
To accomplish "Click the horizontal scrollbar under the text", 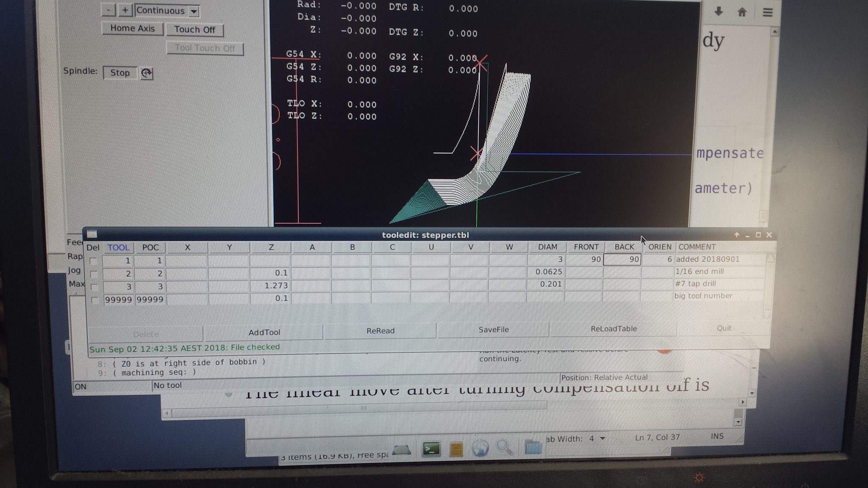I will tap(364, 408).
